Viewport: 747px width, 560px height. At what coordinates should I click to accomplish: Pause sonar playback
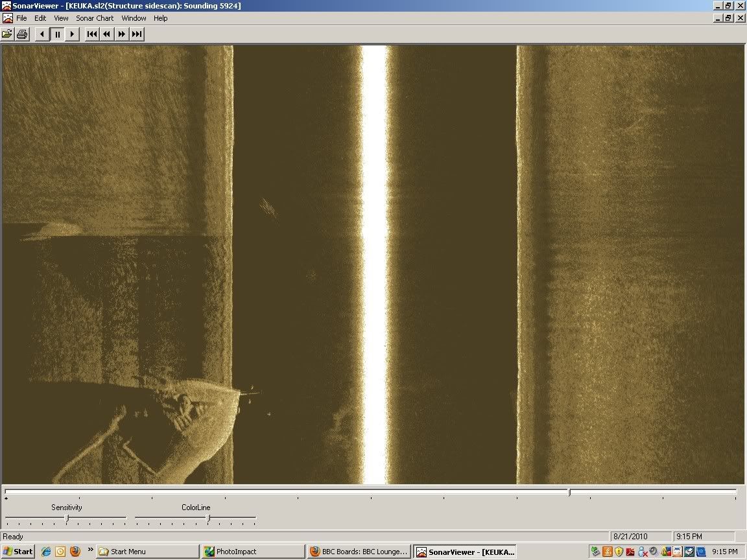tap(57, 34)
